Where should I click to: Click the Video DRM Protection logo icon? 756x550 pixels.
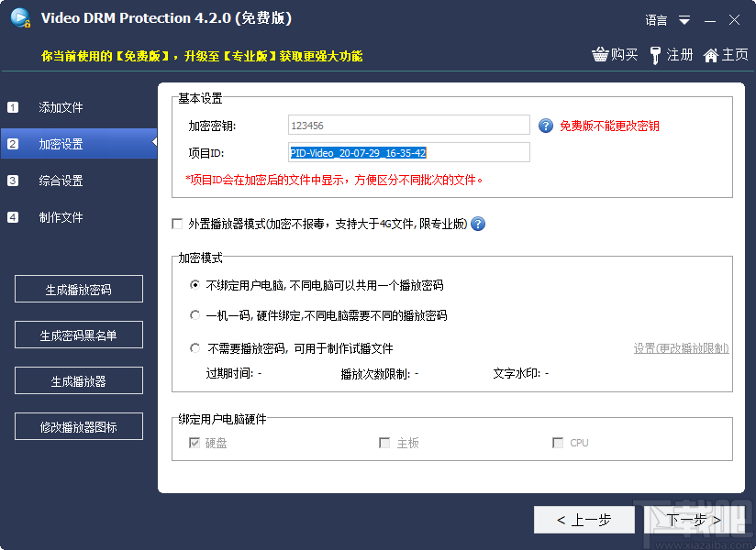click(20, 17)
